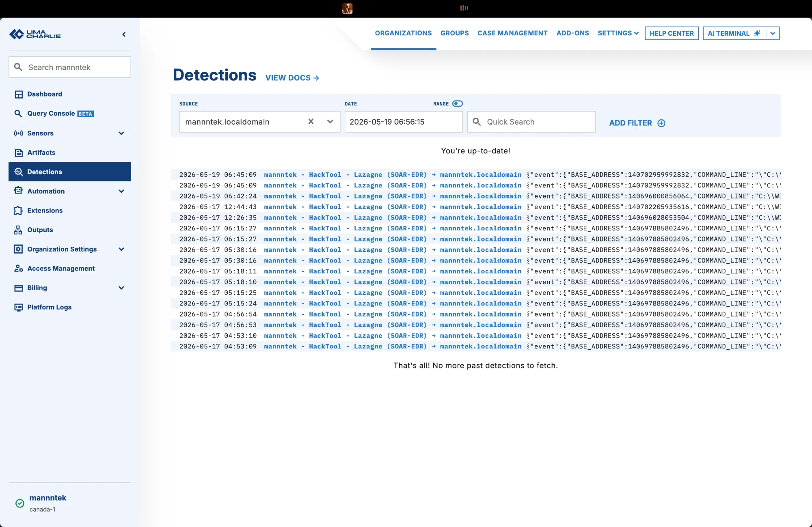This screenshot has height=527, width=812.
Task: Open the detection at 2026-05-17 12:26:35
Action: click(x=476, y=217)
